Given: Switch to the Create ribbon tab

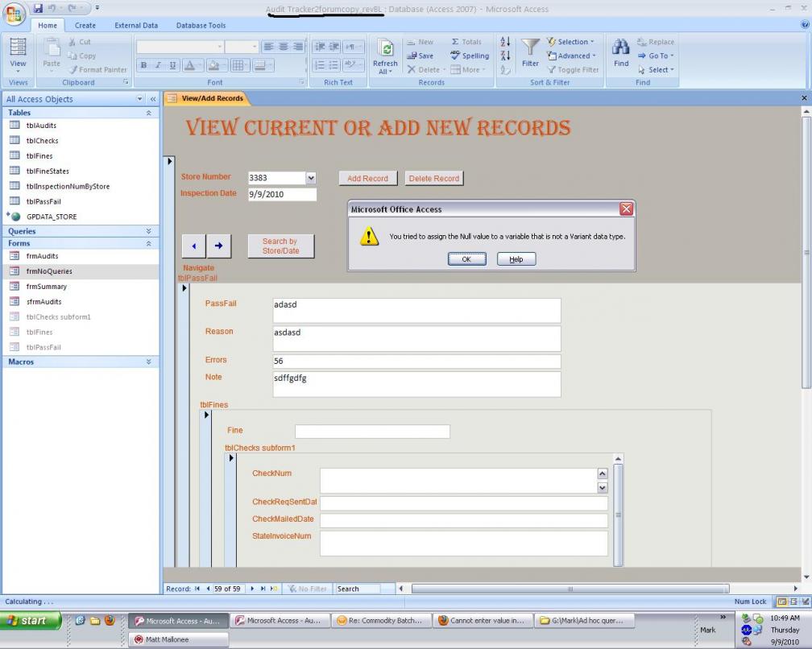Looking at the screenshot, I should pyautogui.click(x=85, y=25).
